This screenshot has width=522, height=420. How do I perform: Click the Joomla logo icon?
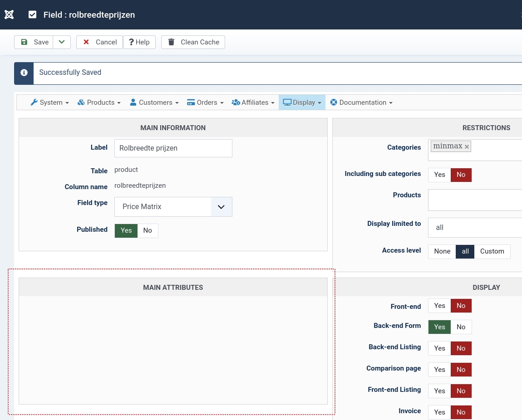tap(9, 15)
